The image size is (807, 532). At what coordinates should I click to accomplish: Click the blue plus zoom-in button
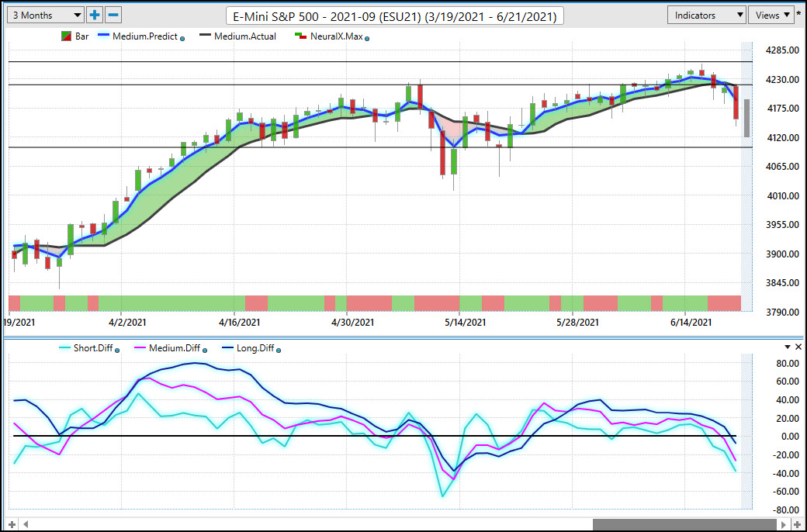click(95, 16)
